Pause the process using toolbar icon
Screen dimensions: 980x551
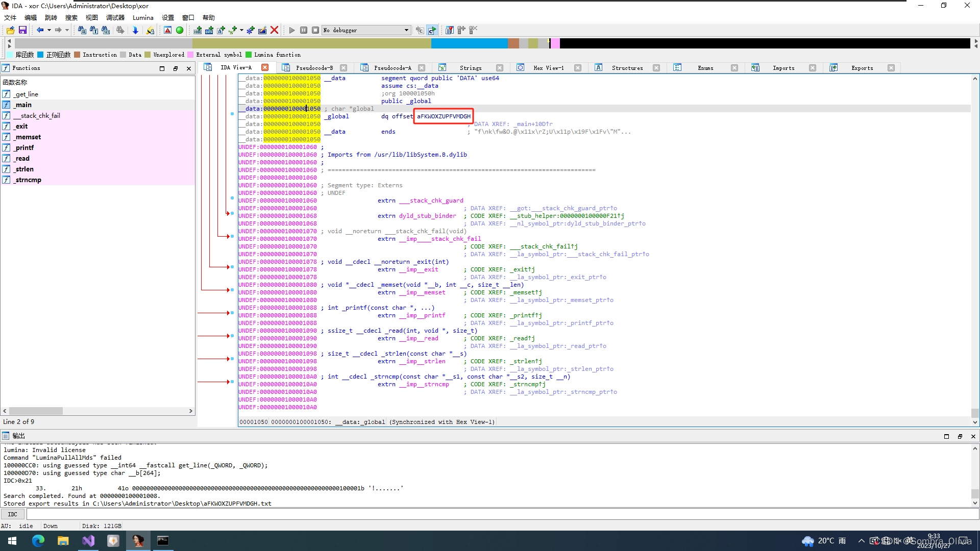pos(304,30)
